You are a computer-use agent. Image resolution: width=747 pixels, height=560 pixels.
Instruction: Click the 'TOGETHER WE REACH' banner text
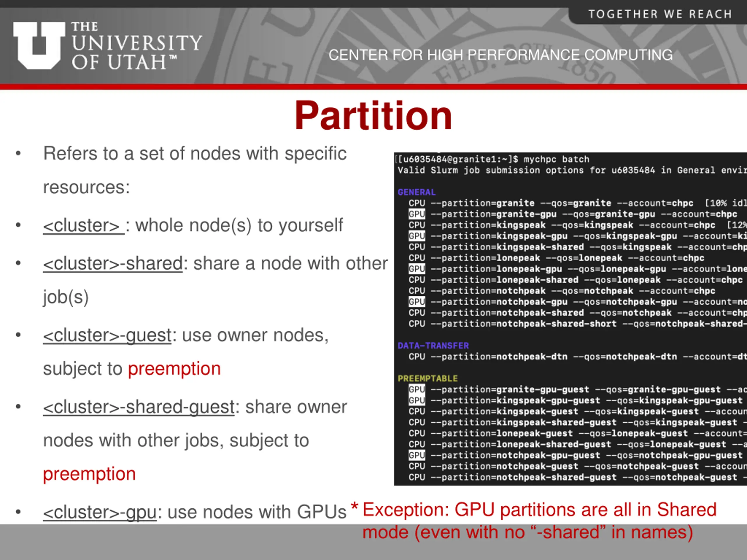pos(660,14)
